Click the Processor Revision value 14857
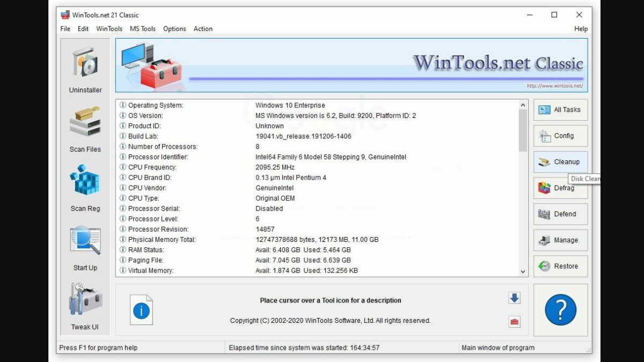 (265, 229)
